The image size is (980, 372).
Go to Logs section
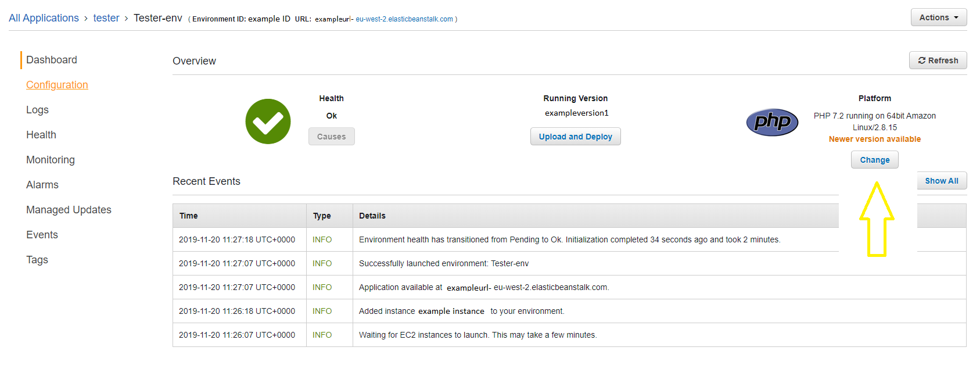37,110
